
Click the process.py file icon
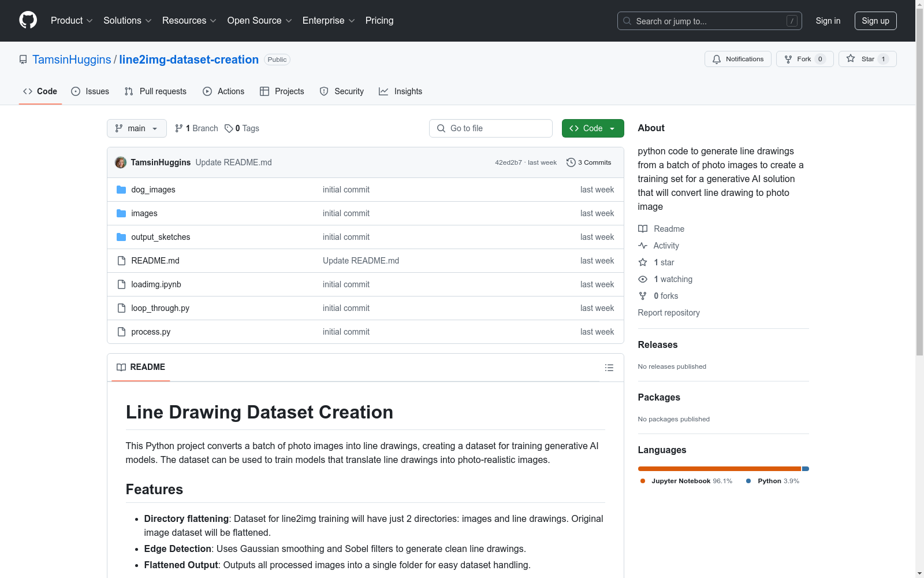[121, 332]
